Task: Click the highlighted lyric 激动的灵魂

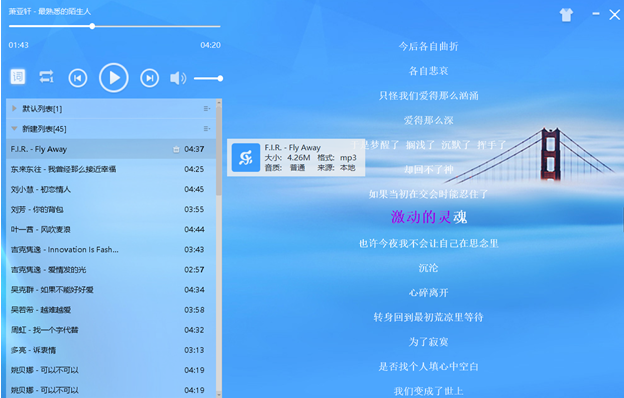Action: pyautogui.click(x=429, y=217)
